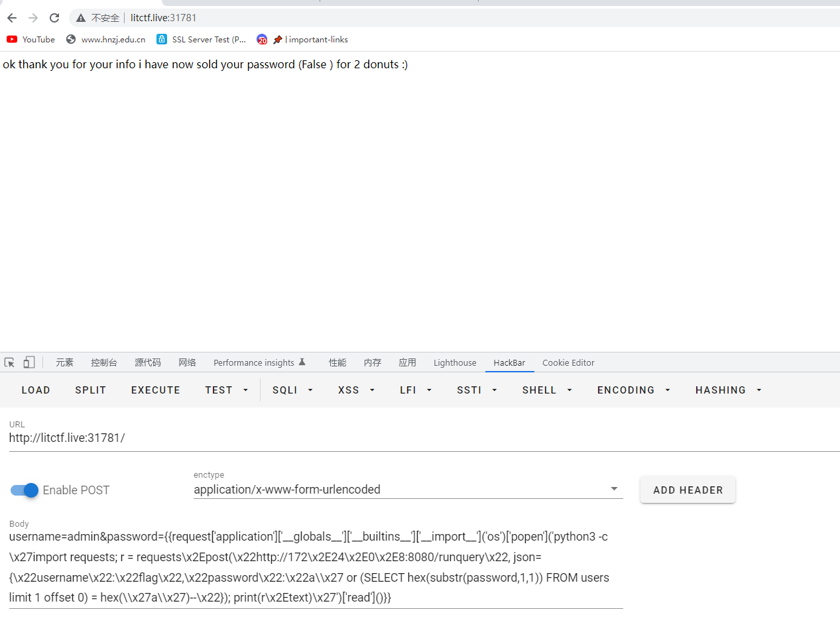Screen dimensions: 840x644
Task: Switch to the 应用 DevTools tab
Action: (408, 362)
